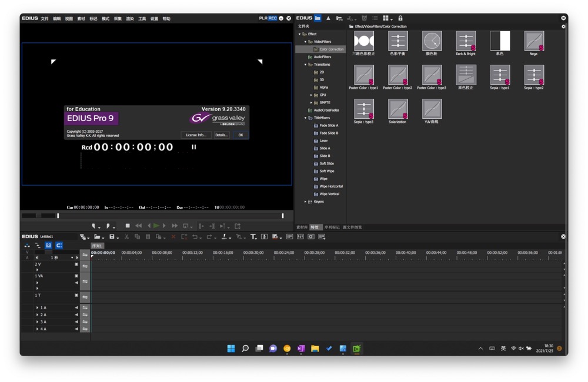Screen dimensions: 588x382
Task: Expand the GPU transitions folder
Action: point(311,95)
